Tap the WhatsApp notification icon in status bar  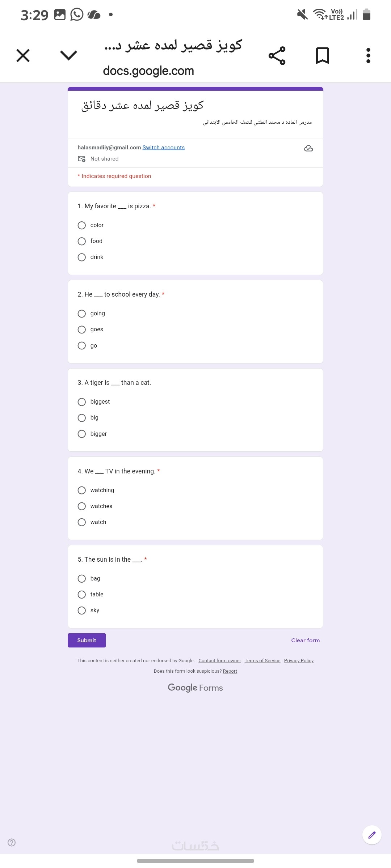coord(77,15)
